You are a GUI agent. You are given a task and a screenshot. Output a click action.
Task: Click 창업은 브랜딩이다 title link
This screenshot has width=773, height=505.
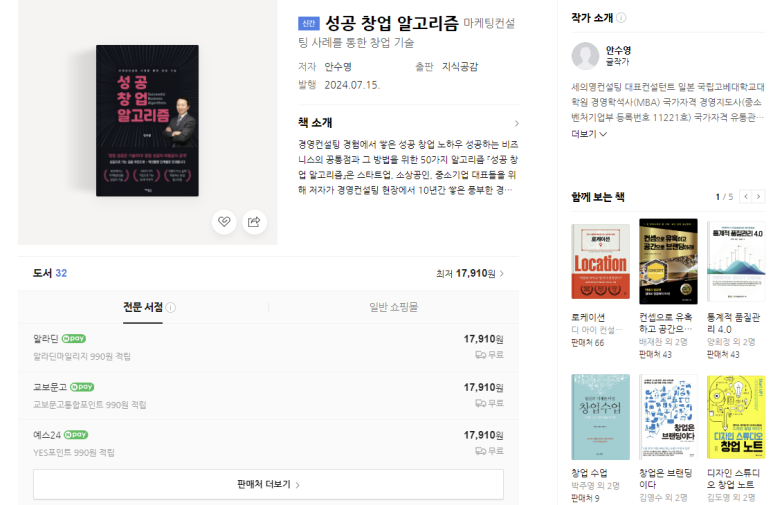pyautogui.click(x=666, y=478)
